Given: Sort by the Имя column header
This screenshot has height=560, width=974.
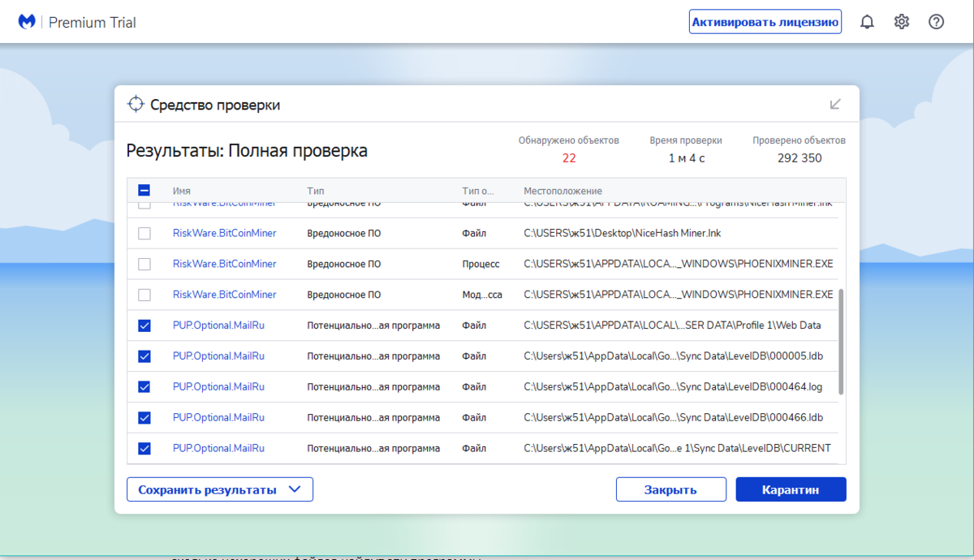Looking at the screenshot, I should pyautogui.click(x=182, y=191).
